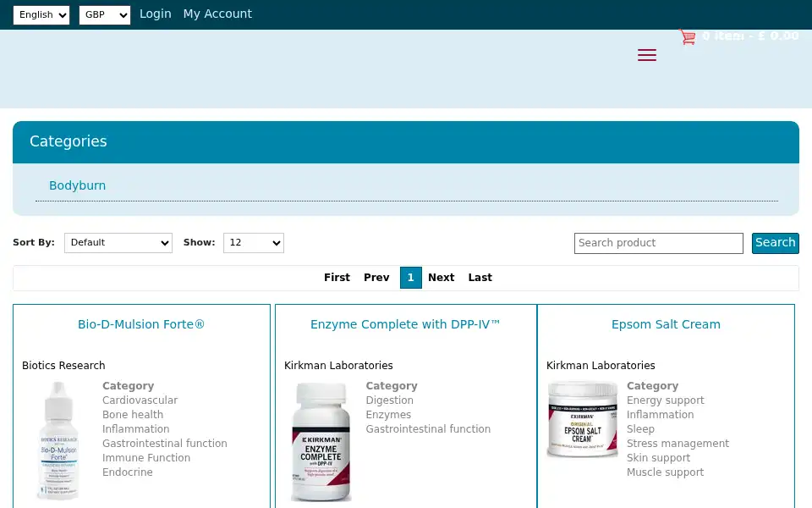
Task: Open the English language dropdown
Action: tap(41, 15)
